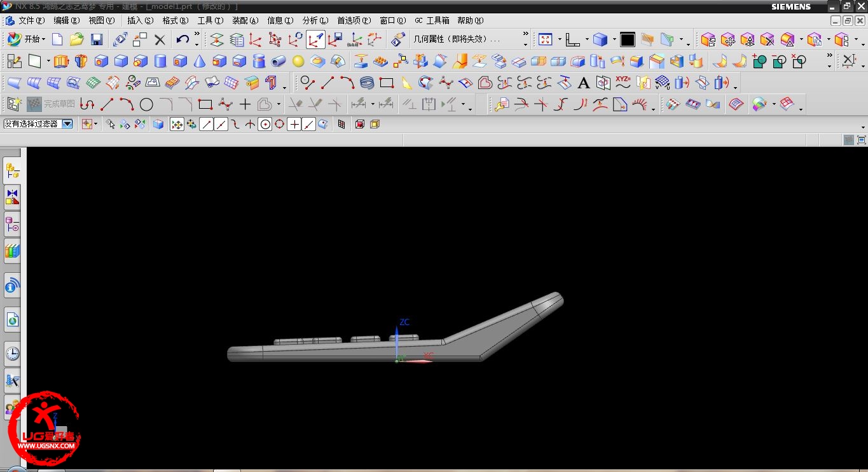Viewport: 868px width, 472px height.
Task: Expand the Utility toolbar overflow chevron beside 几何属性
Action: tap(526, 34)
